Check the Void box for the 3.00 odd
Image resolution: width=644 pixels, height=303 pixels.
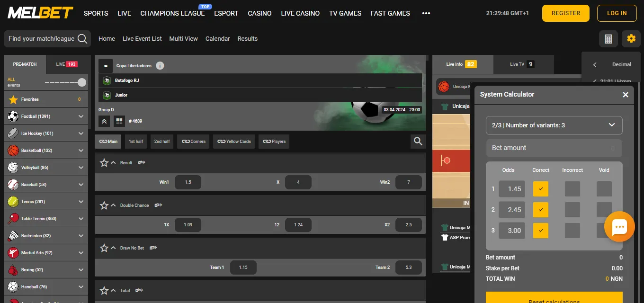[604, 231]
